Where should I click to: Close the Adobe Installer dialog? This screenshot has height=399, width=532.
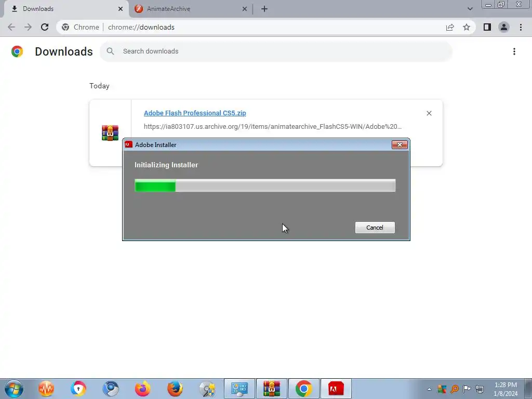point(400,145)
